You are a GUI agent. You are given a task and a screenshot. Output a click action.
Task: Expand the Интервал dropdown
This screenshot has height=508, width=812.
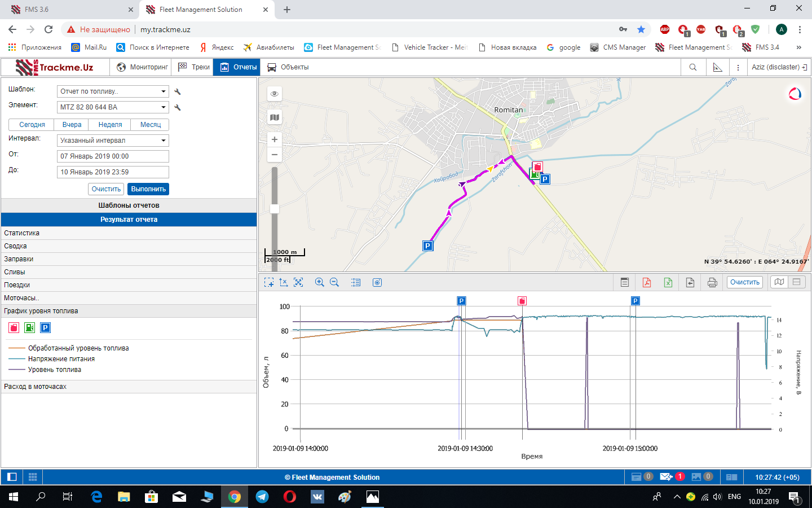pyautogui.click(x=113, y=141)
